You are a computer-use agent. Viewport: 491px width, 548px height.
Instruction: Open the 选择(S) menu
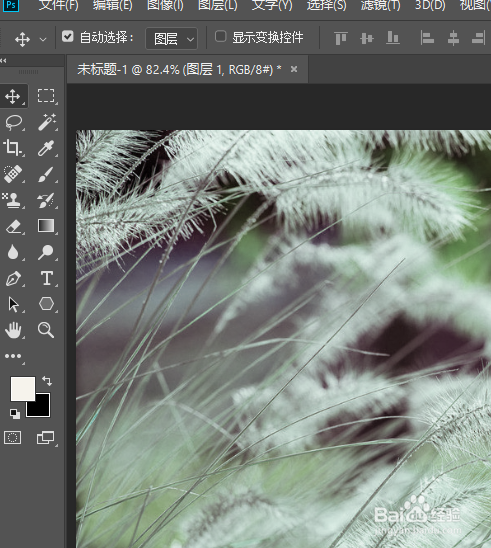click(x=326, y=6)
